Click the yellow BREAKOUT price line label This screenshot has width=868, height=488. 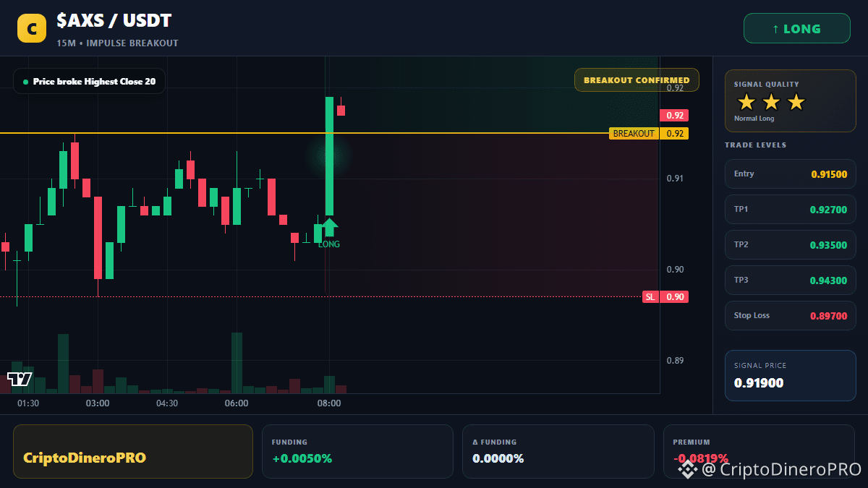pyautogui.click(x=634, y=134)
